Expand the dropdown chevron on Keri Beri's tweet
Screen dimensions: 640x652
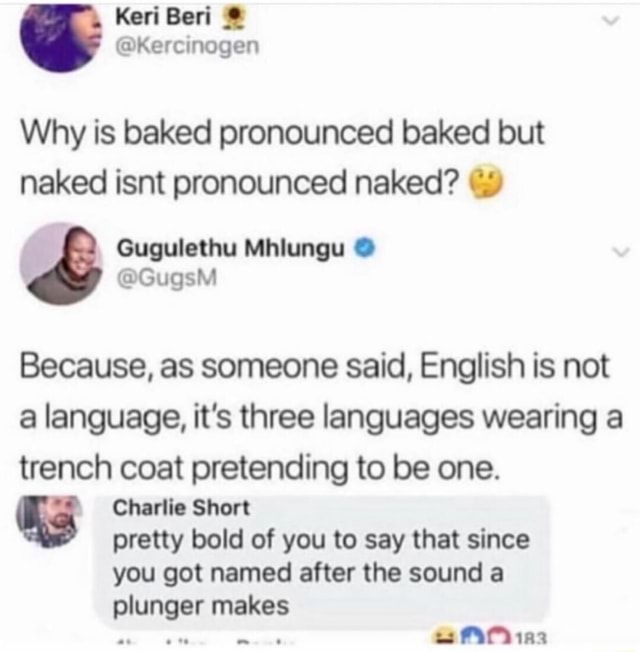pyautogui.click(x=610, y=21)
